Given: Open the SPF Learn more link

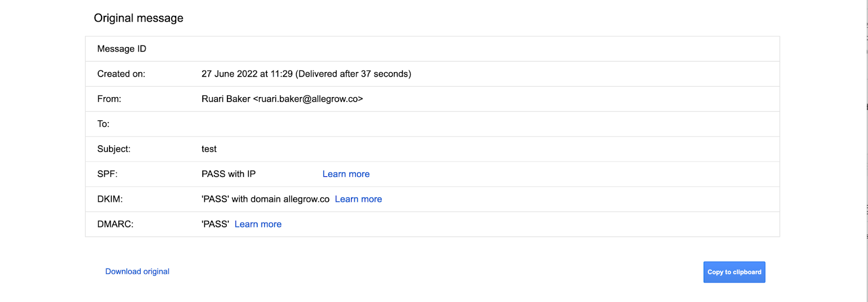Looking at the screenshot, I should point(346,174).
